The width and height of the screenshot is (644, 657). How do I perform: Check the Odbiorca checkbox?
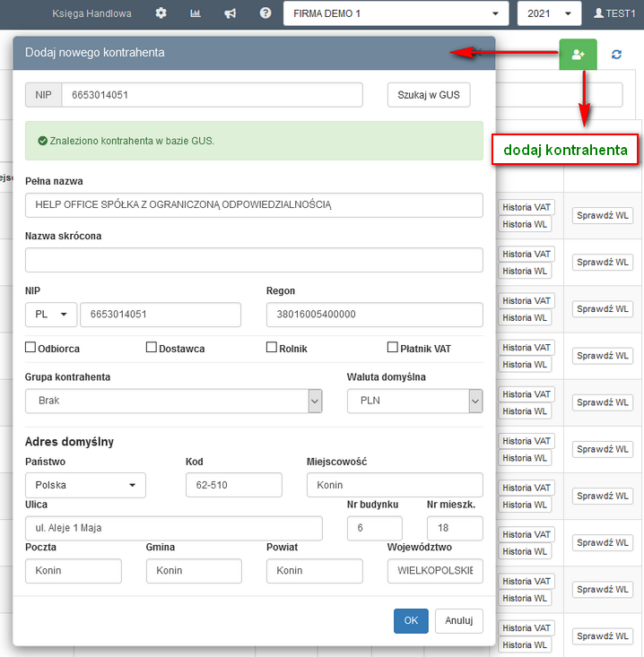pyautogui.click(x=30, y=348)
